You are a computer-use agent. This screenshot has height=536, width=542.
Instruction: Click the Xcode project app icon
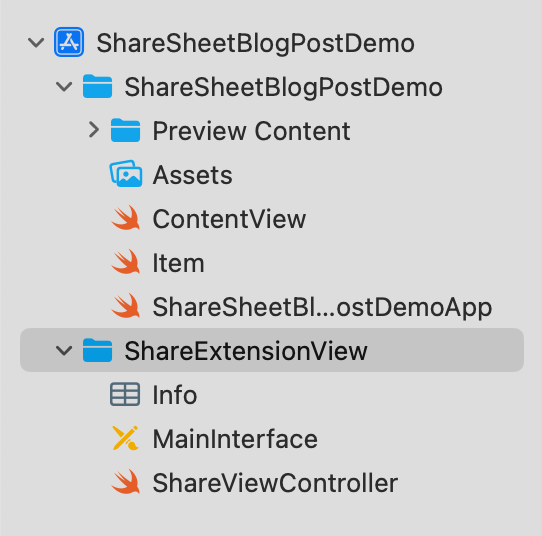tap(69, 42)
